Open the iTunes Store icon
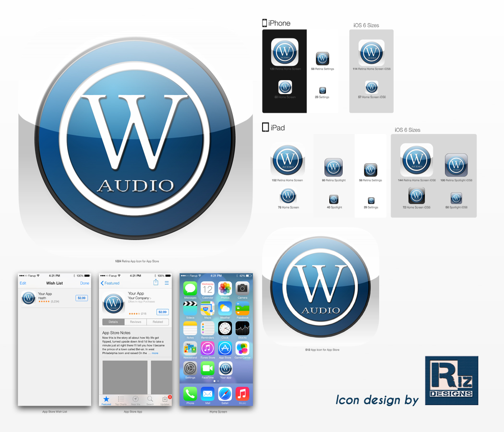 point(207,349)
